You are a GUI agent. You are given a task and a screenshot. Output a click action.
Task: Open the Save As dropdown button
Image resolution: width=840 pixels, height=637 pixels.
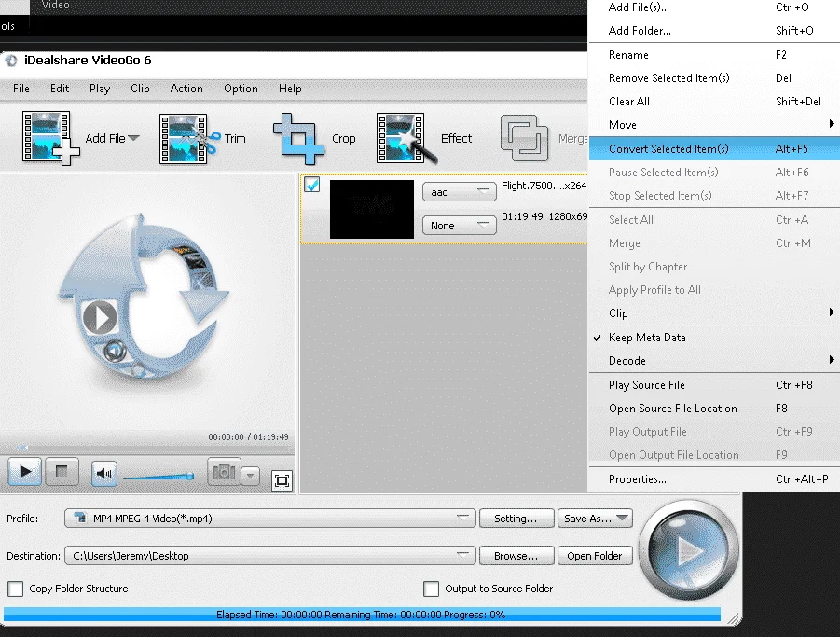pyautogui.click(x=595, y=518)
